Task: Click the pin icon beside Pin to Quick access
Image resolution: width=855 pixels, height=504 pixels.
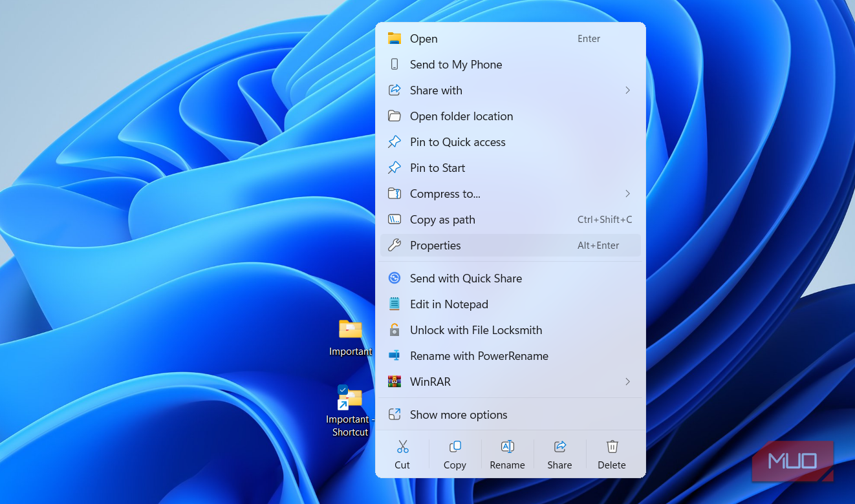Action: (x=395, y=142)
